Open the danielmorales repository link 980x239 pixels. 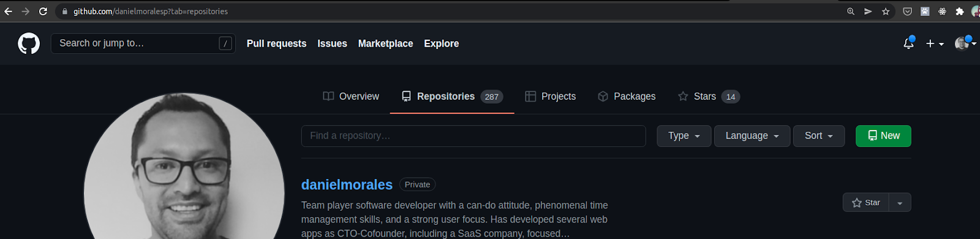pos(347,184)
